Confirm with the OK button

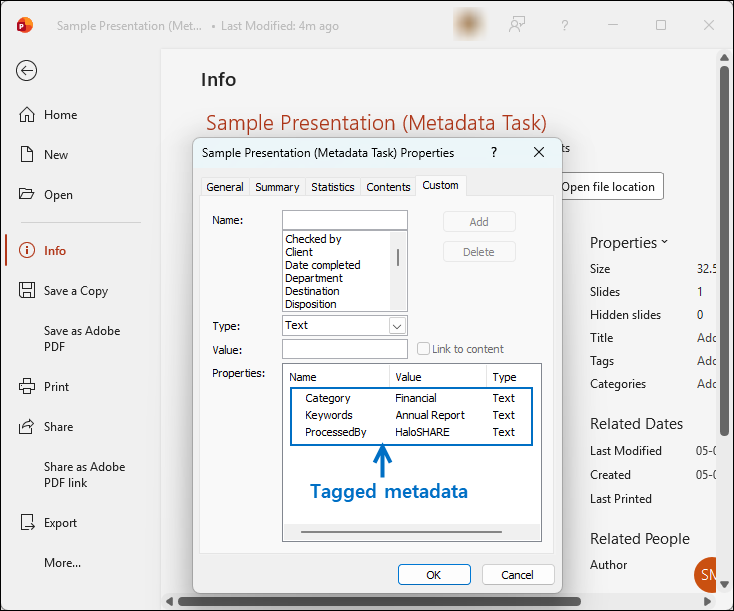click(434, 574)
